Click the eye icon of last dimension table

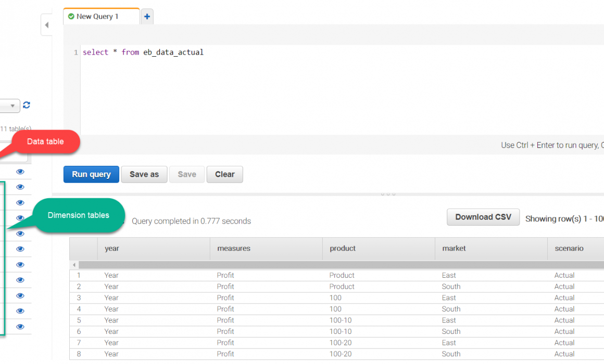20,327
